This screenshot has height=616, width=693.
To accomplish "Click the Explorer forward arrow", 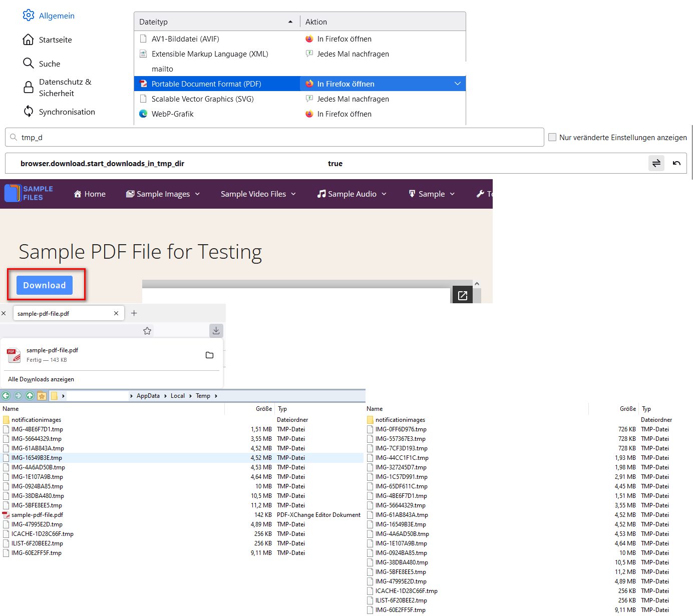I will (x=18, y=396).
